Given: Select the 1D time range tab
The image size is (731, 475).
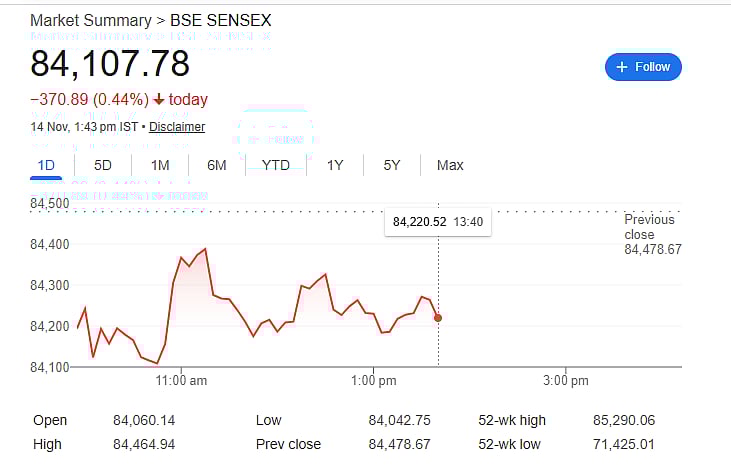Looking at the screenshot, I should click(46, 165).
